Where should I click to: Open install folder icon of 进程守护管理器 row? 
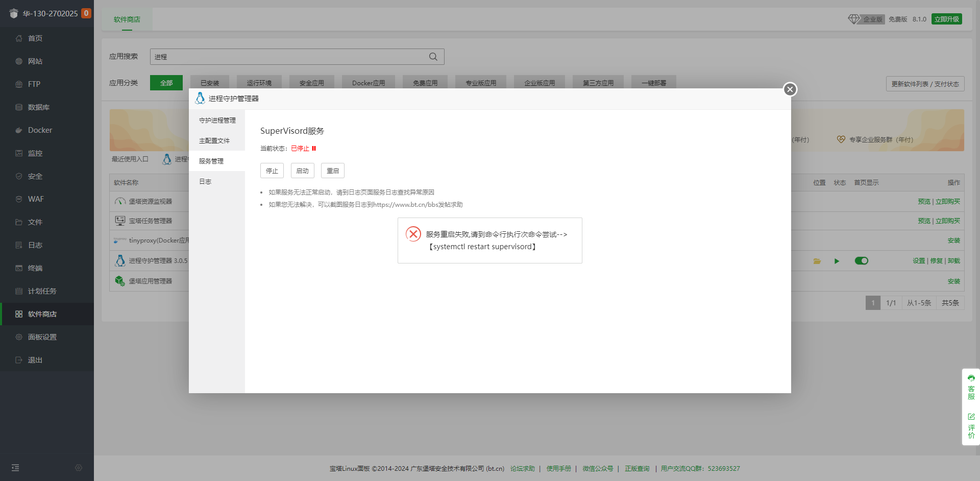pyautogui.click(x=817, y=261)
